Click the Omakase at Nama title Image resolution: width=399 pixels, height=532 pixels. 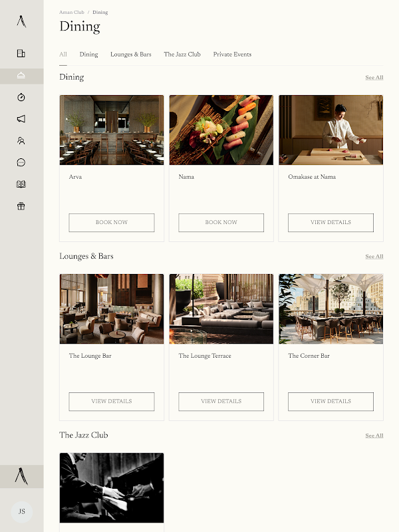tap(312, 177)
